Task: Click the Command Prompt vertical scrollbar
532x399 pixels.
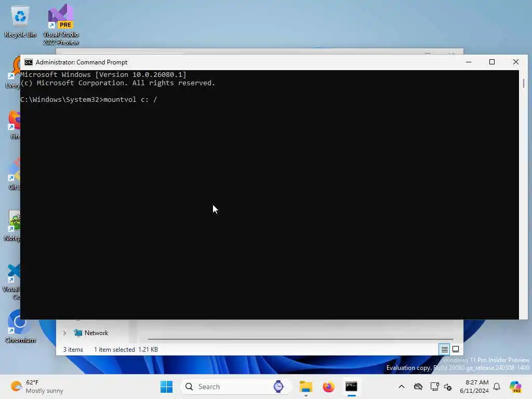Action: tap(524, 84)
